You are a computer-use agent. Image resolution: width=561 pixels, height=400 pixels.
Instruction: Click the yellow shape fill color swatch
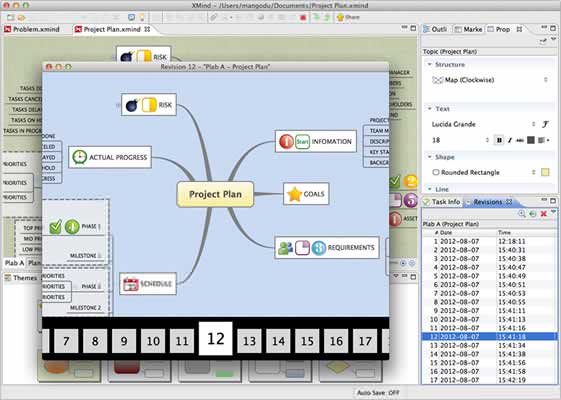tap(545, 172)
